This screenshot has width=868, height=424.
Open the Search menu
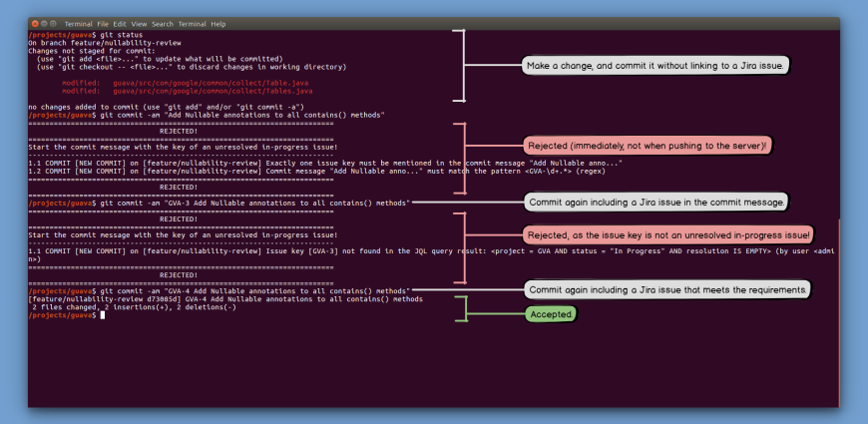(163, 23)
